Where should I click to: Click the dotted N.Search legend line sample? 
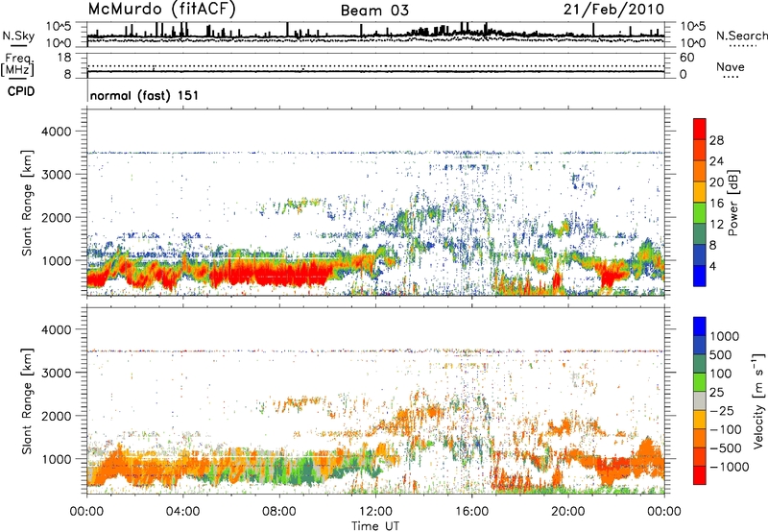tap(743, 46)
